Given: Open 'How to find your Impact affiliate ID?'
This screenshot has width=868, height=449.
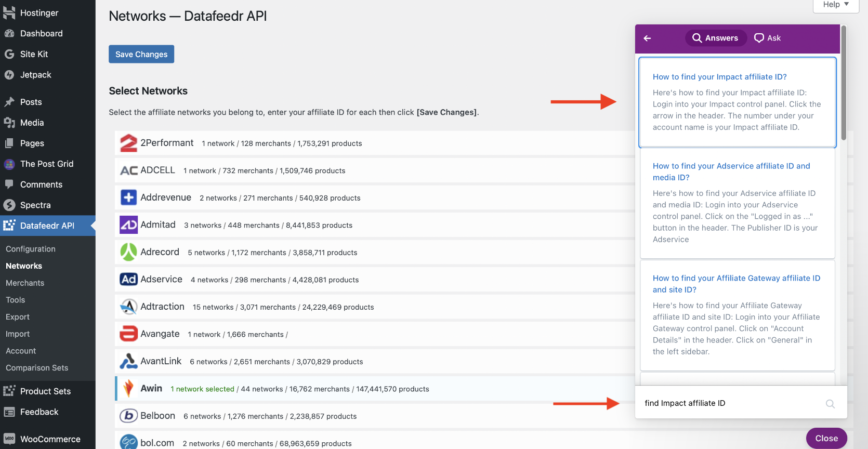Looking at the screenshot, I should [x=719, y=76].
